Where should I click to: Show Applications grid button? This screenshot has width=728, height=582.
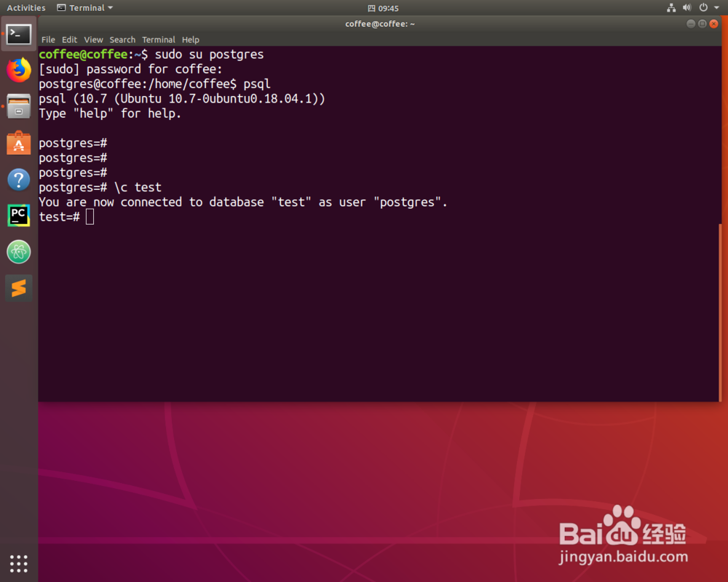tap(19, 563)
